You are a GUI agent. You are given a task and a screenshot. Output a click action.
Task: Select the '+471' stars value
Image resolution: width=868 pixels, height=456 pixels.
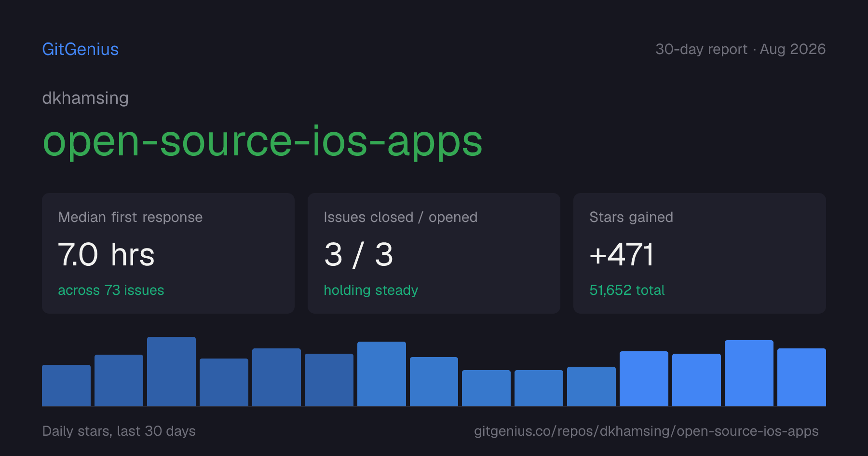(x=622, y=254)
